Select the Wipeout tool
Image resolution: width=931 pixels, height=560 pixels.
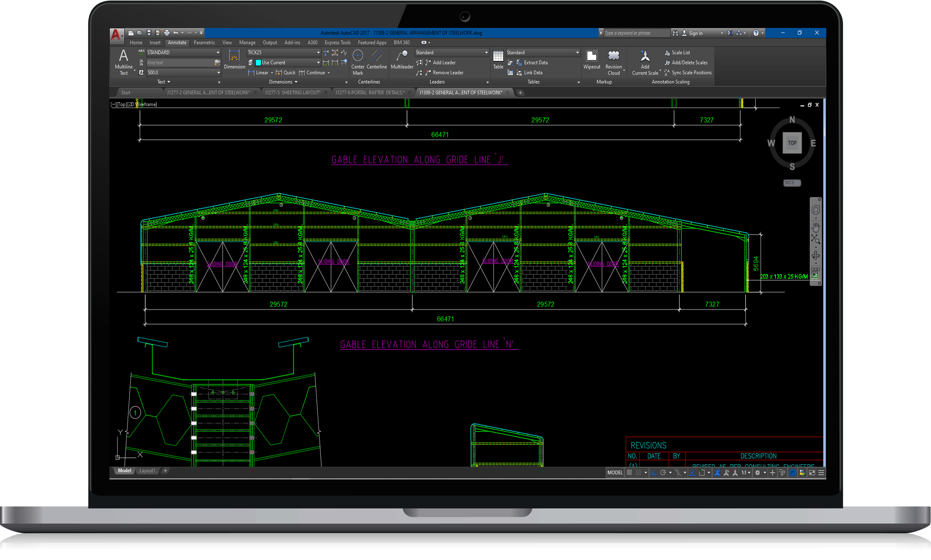click(x=592, y=59)
